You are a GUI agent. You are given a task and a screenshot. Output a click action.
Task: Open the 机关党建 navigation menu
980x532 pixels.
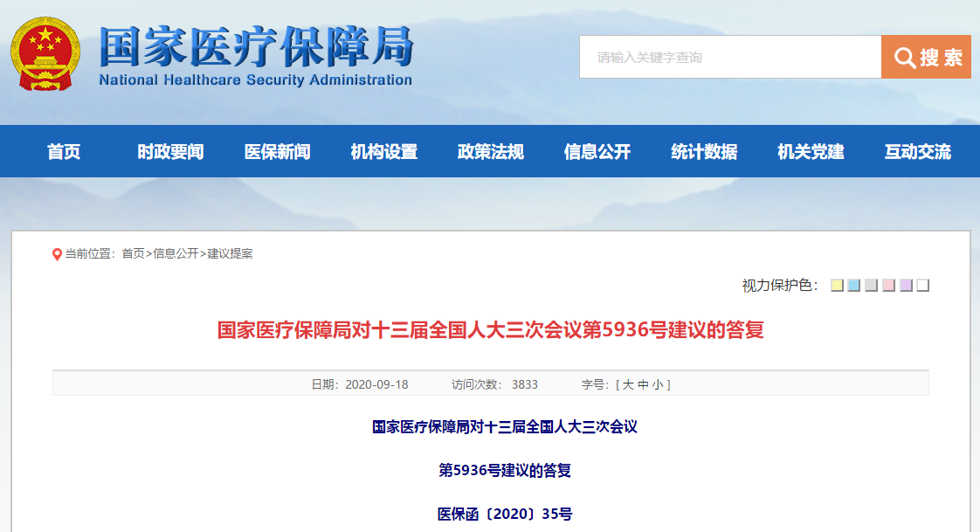click(x=811, y=151)
